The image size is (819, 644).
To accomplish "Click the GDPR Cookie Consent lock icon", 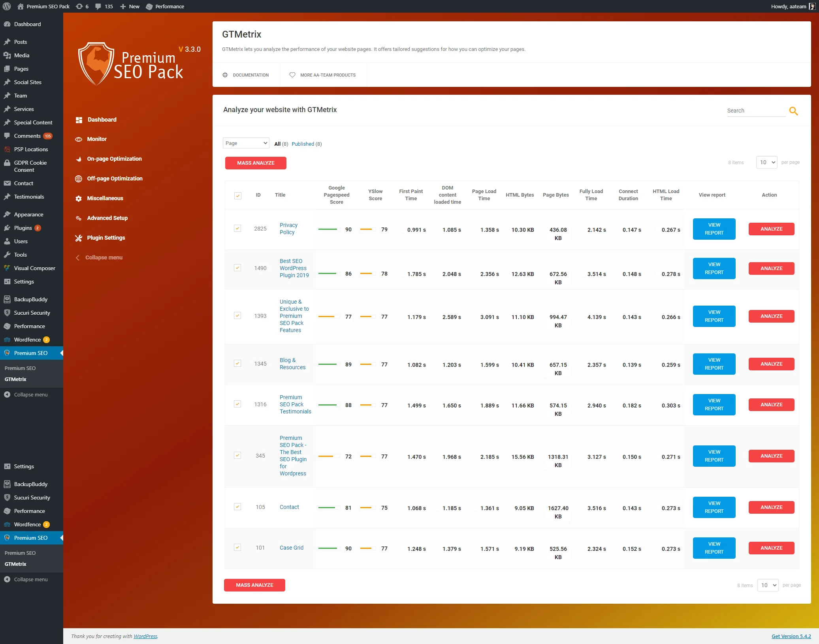I will point(7,163).
